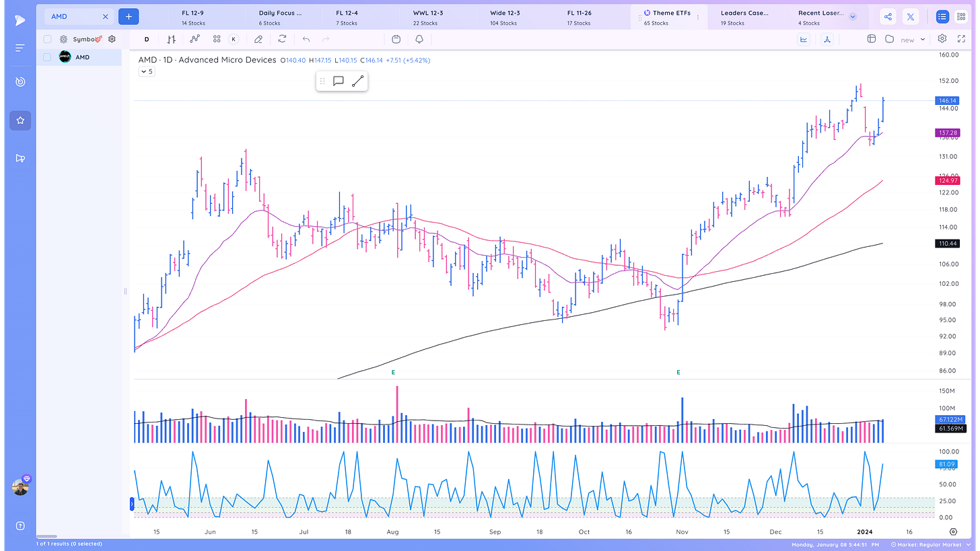This screenshot has width=980, height=551.
Task: Click the 110.44 black moving average label
Action: coord(948,243)
